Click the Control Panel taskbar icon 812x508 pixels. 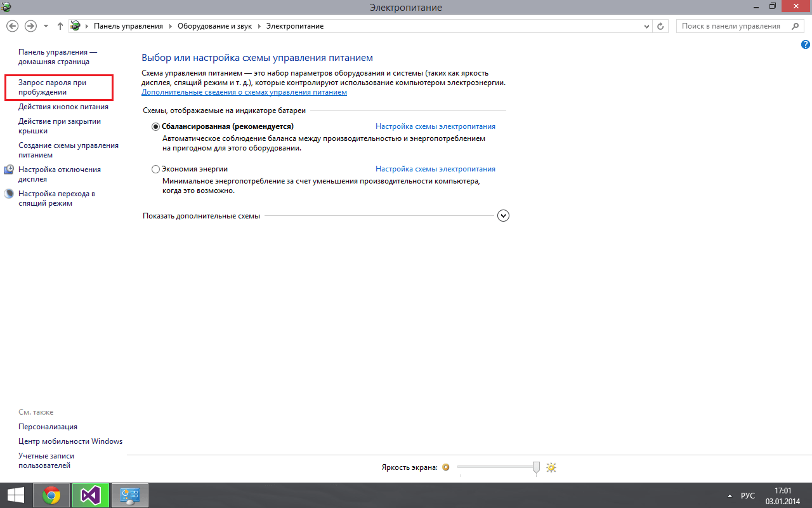click(130, 495)
